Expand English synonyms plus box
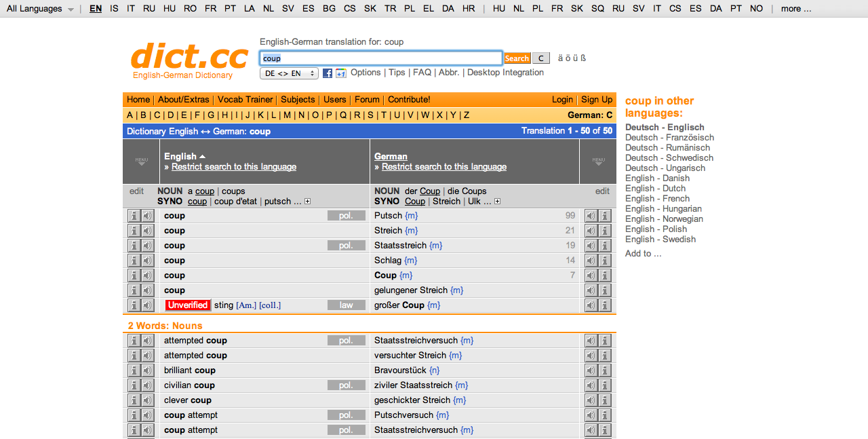868x439 pixels. [x=308, y=202]
